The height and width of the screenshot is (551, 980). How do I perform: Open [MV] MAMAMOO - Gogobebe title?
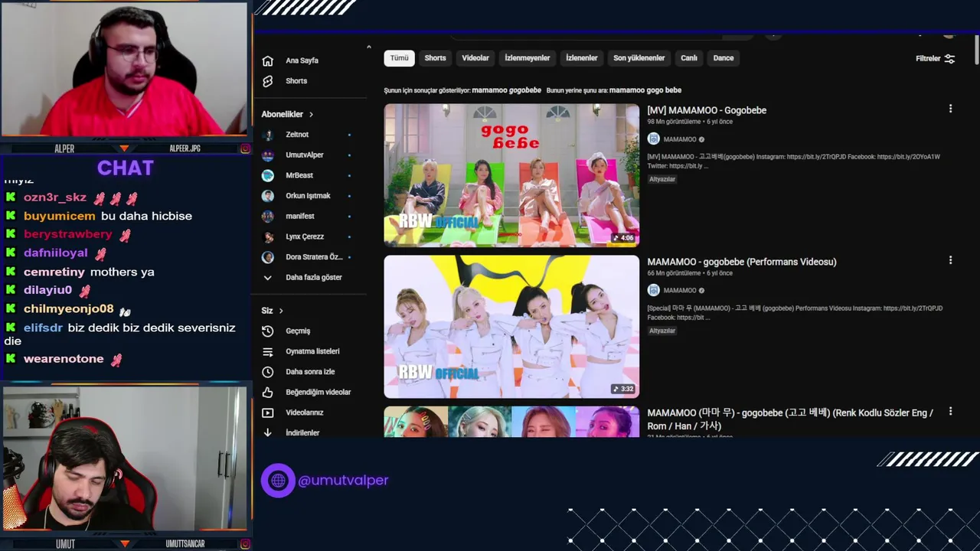(707, 110)
